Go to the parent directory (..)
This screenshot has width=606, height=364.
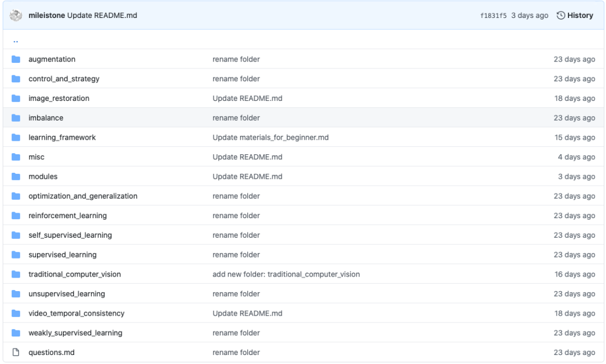coord(16,40)
